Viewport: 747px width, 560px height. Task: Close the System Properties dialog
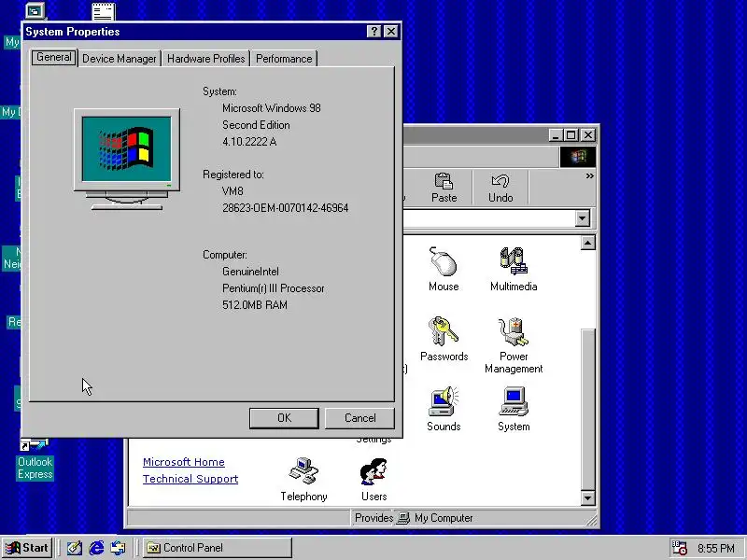point(390,32)
